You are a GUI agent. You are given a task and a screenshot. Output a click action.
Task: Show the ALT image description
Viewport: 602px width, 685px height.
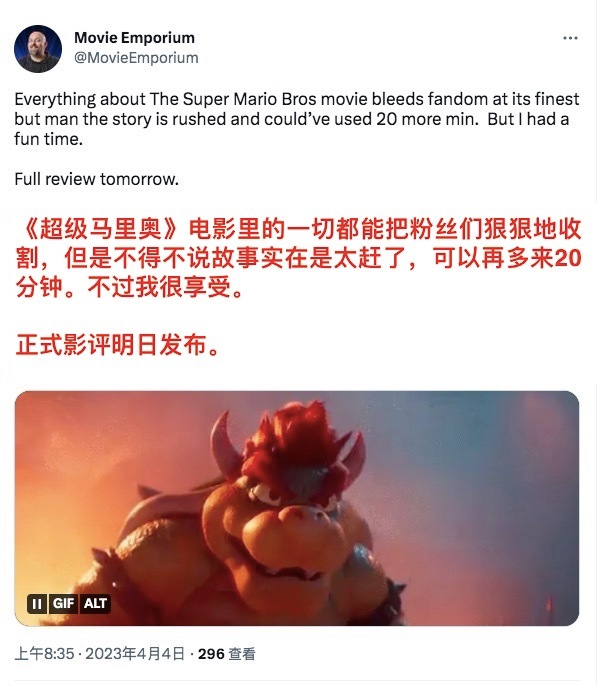click(x=95, y=604)
